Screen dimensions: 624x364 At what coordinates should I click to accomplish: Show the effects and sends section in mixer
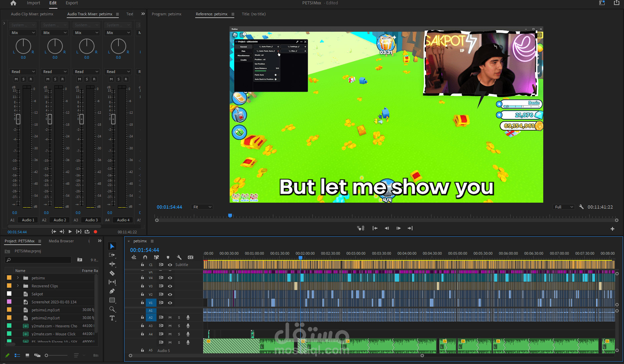coord(4,23)
